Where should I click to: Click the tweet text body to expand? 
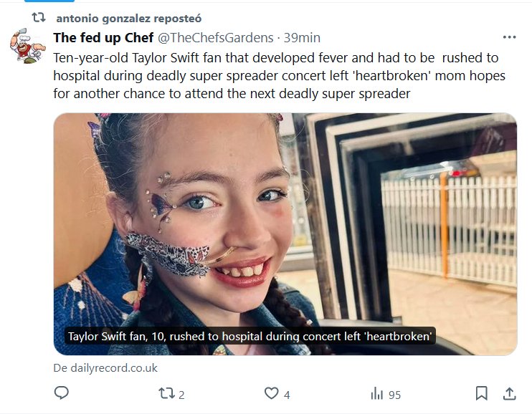pos(276,75)
